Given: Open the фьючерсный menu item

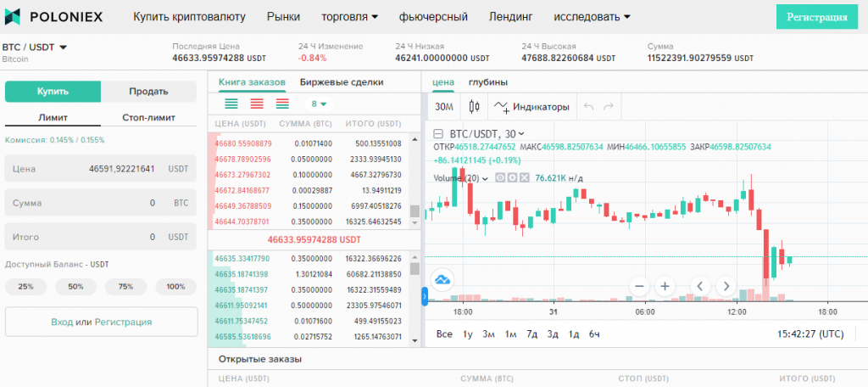Looking at the screenshot, I should [433, 17].
